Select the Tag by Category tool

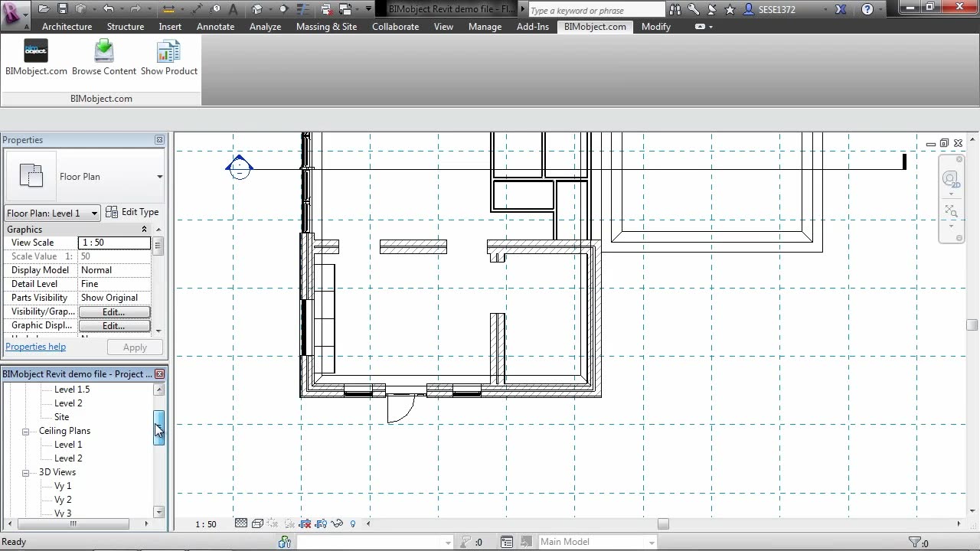[216, 9]
